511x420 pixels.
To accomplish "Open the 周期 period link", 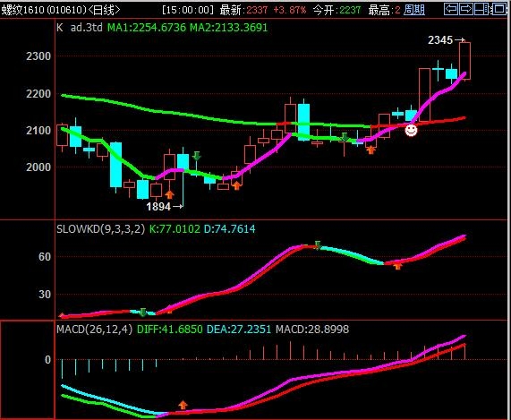I will (x=414, y=10).
